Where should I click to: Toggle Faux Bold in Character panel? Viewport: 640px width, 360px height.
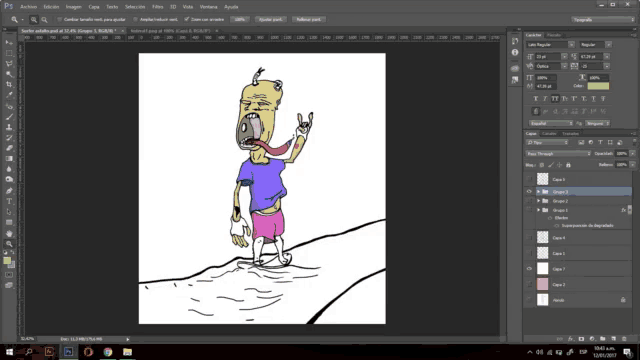click(x=536, y=99)
